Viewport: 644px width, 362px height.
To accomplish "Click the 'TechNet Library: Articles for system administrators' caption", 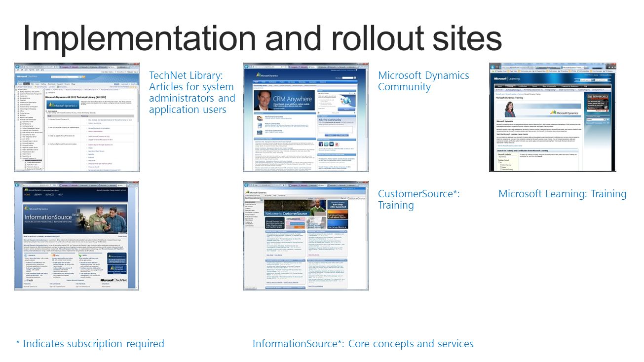I will tap(192, 92).
